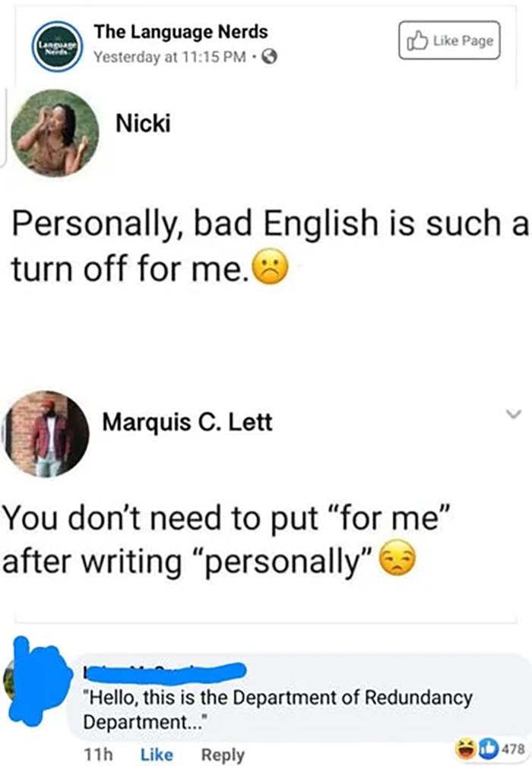View Marquis C. Lett's profile photo

click(x=46, y=434)
